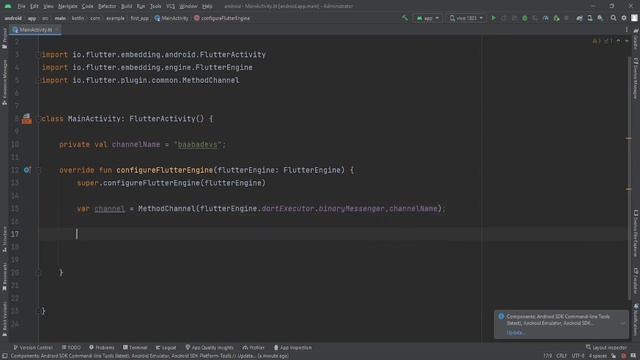Screen dimensions: 640x360
Task: Click kotlin breadcrumb in navigation bar
Action: point(78,18)
